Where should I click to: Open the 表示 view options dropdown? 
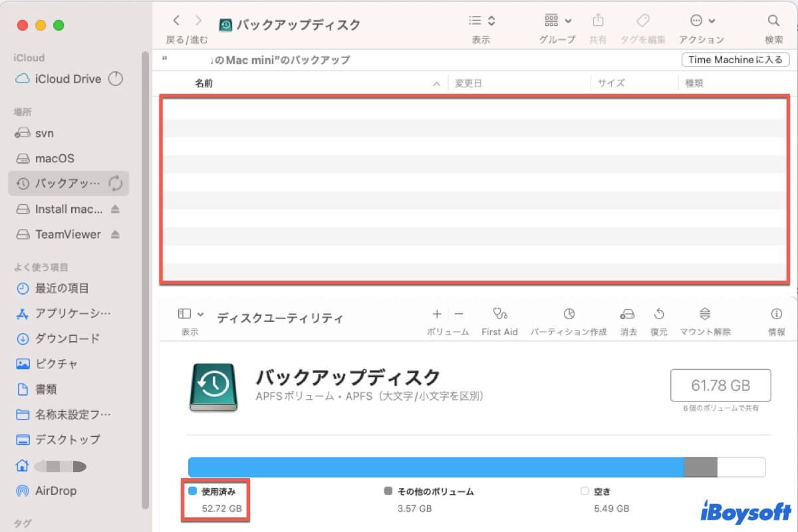pos(481,21)
